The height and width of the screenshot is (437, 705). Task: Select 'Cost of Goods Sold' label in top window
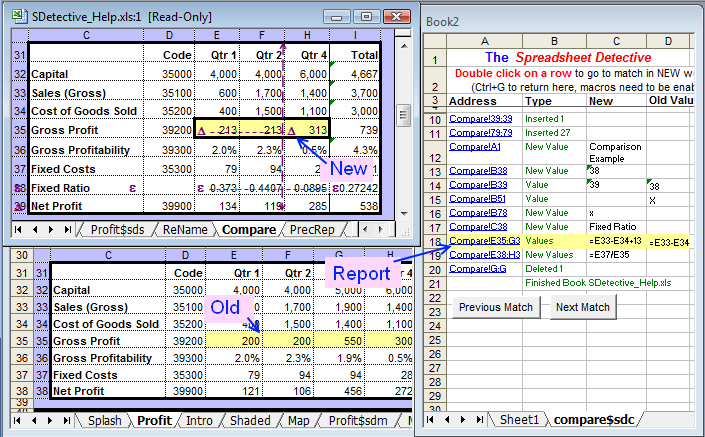point(84,111)
